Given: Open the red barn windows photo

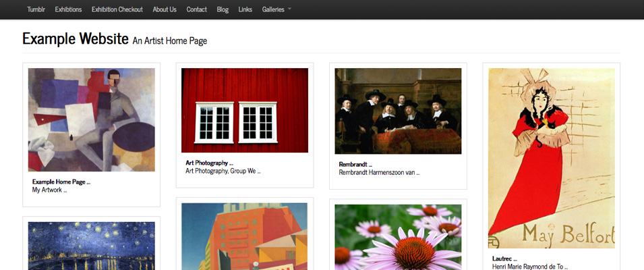Looking at the screenshot, I should click(245, 110).
